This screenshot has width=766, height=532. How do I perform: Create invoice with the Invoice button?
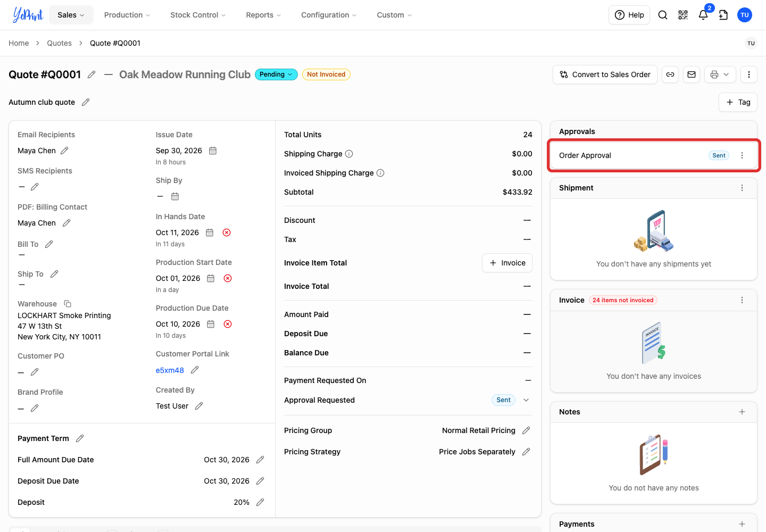click(x=507, y=263)
